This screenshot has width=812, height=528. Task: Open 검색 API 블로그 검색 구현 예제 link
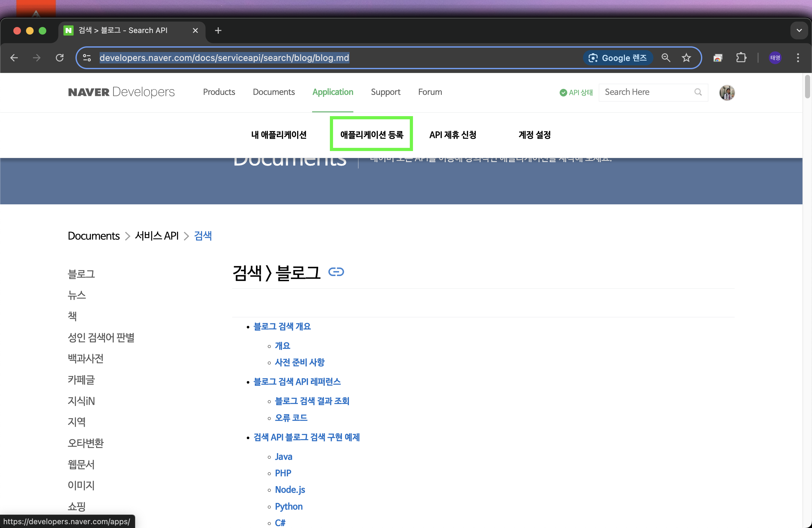[x=307, y=438]
